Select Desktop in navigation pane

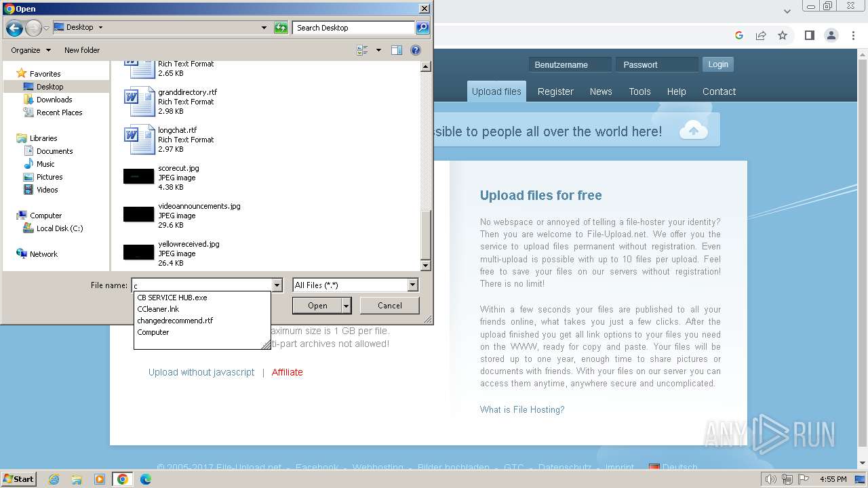pyautogui.click(x=50, y=87)
